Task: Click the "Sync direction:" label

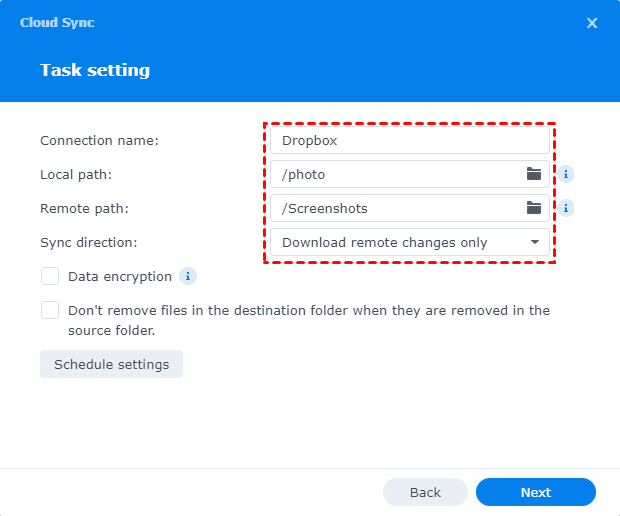Action: tap(89, 242)
